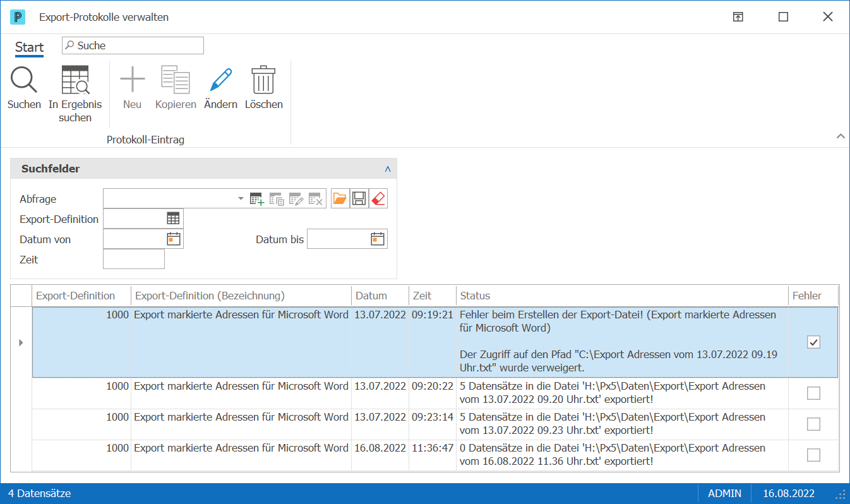Viewport: 850px width, 504px height.
Task: Sort by the Export-Definition (Bezeichnung) column header
Action: (241, 296)
